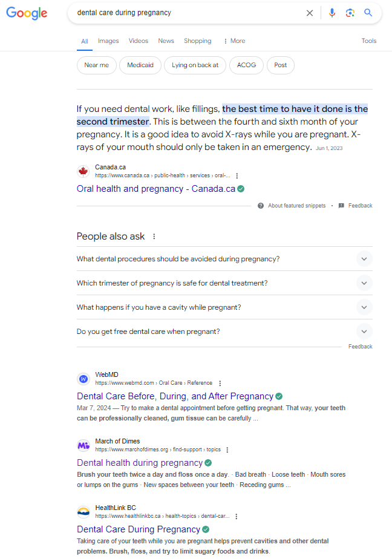Click the March of Dimes site favicon

pos(83,445)
